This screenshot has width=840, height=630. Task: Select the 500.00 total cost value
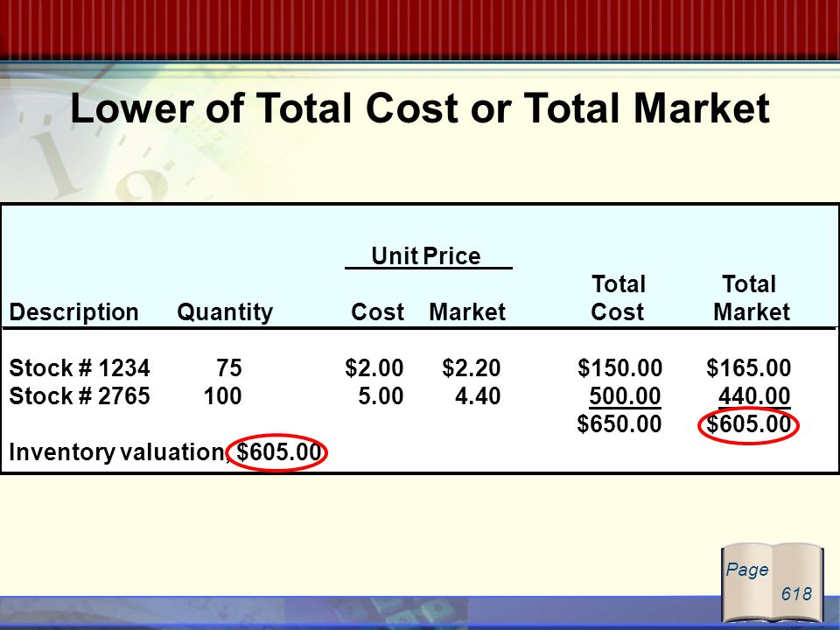625,396
